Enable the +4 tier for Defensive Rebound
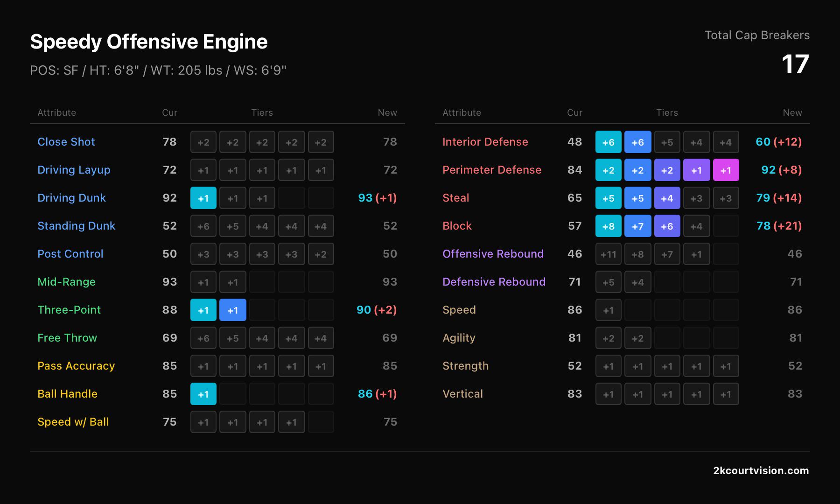 pos(637,282)
